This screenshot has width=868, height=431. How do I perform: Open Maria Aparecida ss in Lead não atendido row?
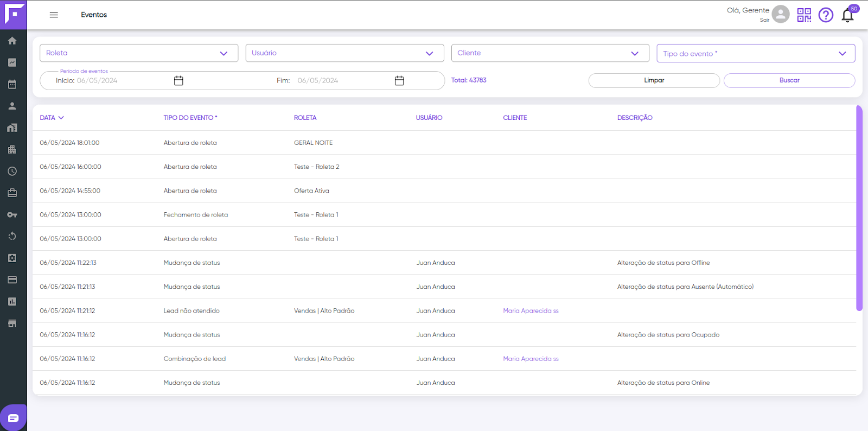click(x=531, y=311)
